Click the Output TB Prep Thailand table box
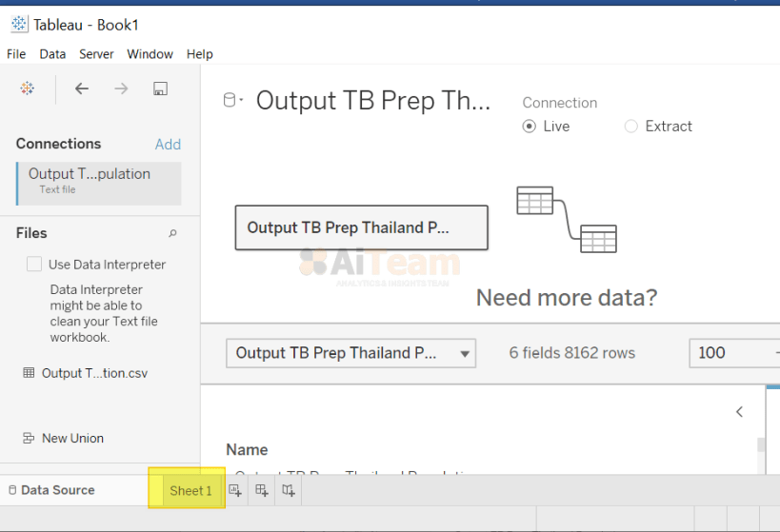The width and height of the screenshot is (780, 532). point(362,227)
